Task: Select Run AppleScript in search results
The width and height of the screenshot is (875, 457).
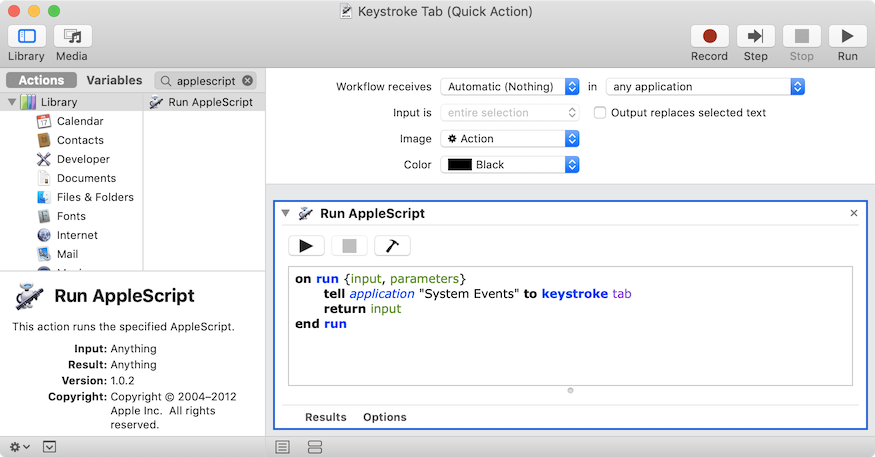Action: [204, 102]
